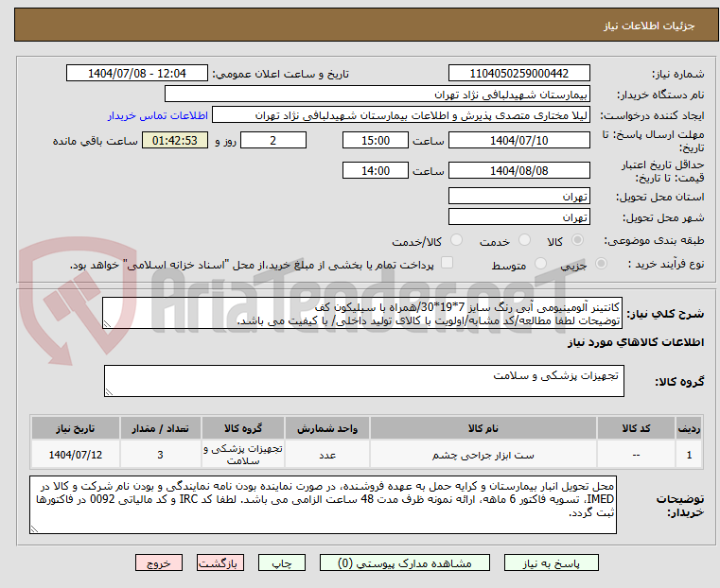
Task: Select the متوسط purchase type radio
Action: tap(540, 263)
